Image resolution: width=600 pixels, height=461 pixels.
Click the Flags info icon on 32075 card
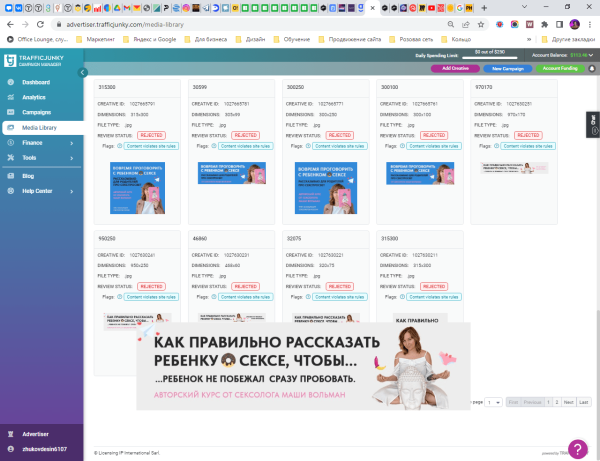pos(308,297)
